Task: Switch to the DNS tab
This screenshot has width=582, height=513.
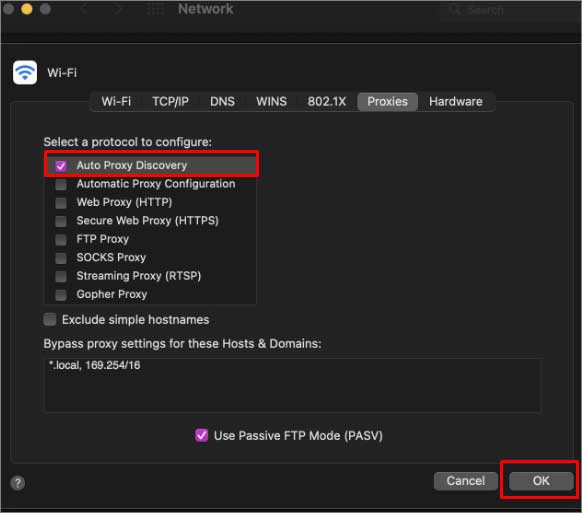Action: 222,101
